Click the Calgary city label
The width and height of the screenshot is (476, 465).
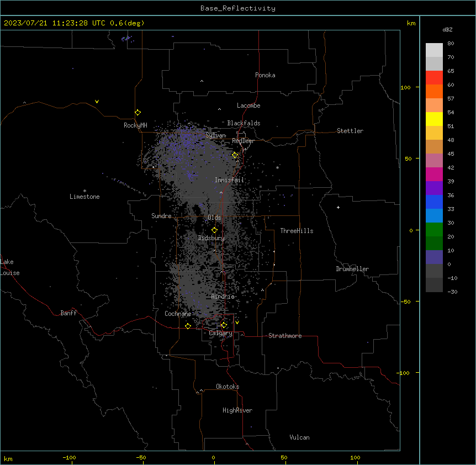(220, 333)
